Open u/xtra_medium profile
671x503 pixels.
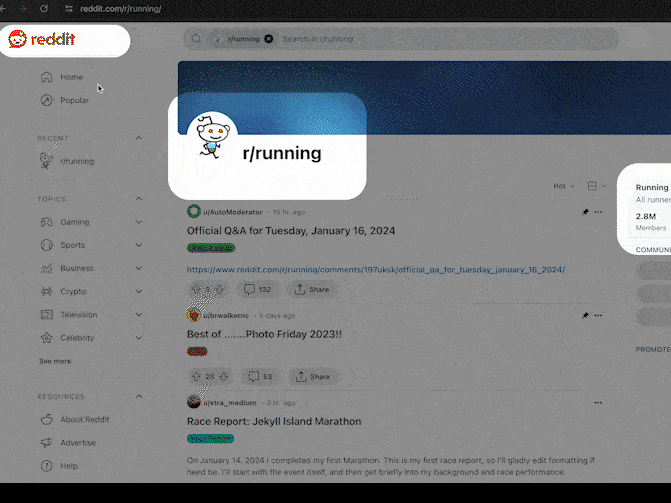(230, 403)
